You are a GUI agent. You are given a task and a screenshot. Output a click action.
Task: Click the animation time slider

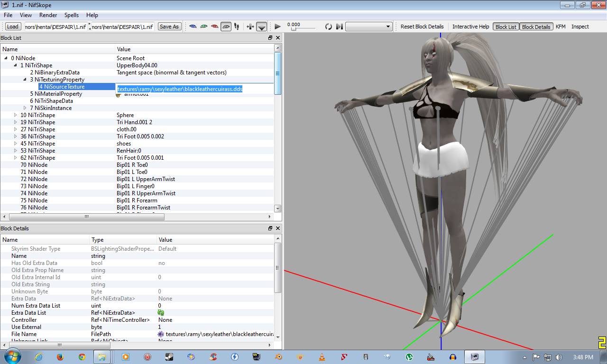click(x=303, y=29)
